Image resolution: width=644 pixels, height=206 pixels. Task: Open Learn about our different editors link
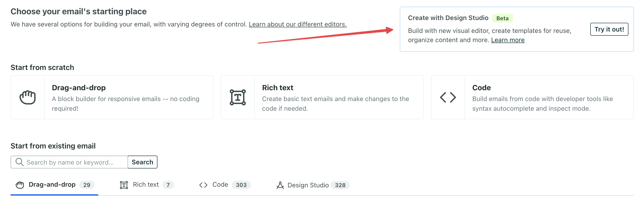tap(297, 24)
